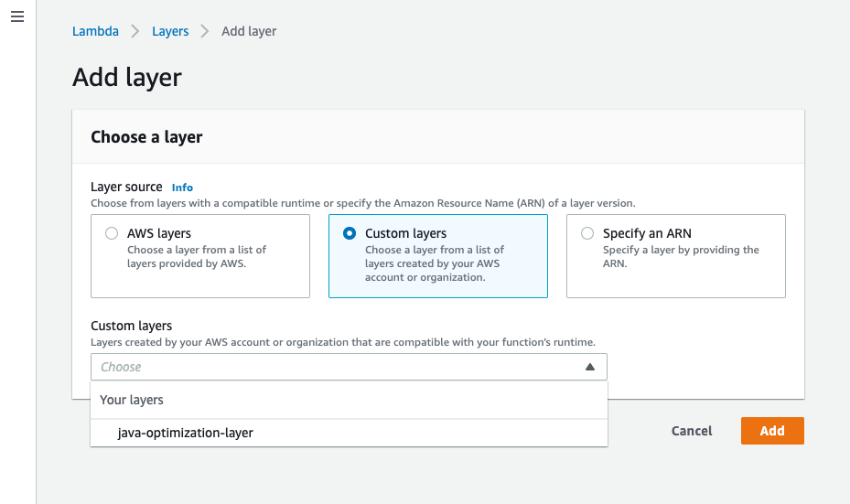This screenshot has height=504, width=850.
Task: Go to Lambda breadcrumb
Action: (x=95, y=31)
